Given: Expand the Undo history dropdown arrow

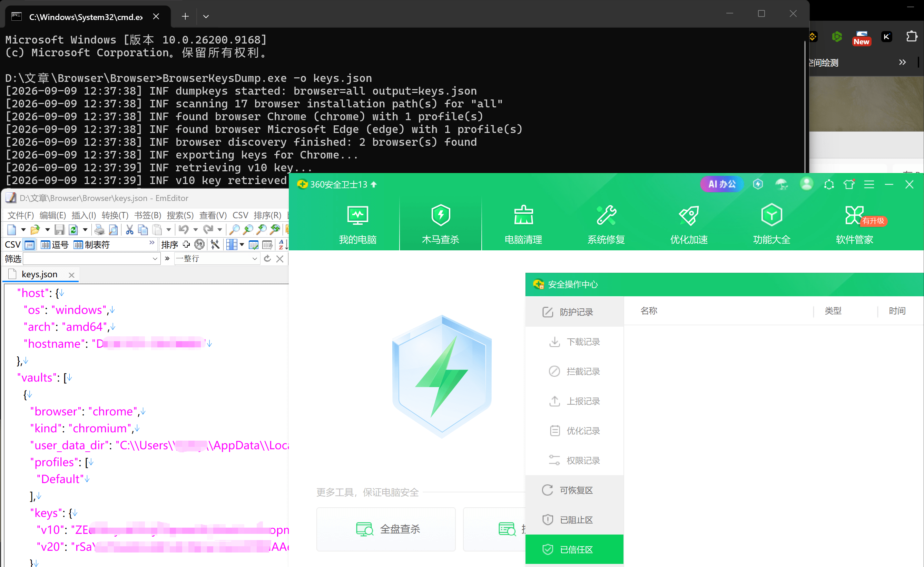Looking at the screenshot, I should (195, 230).
